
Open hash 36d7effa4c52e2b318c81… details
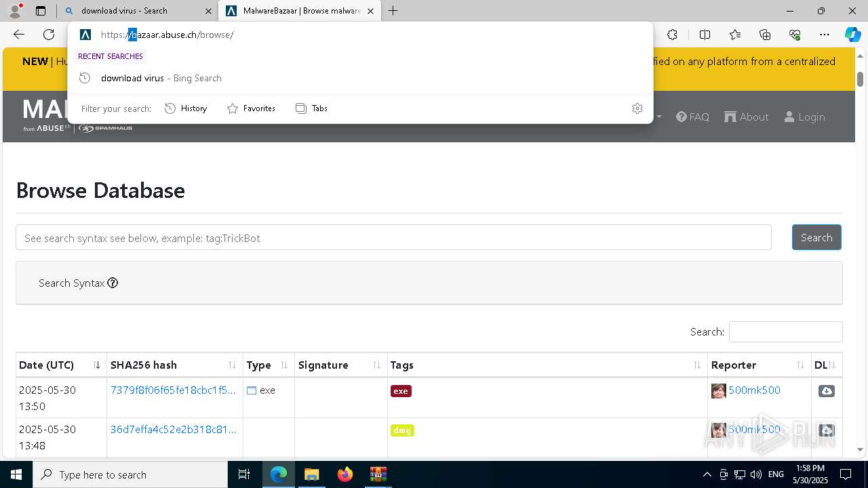click(173, 430)
